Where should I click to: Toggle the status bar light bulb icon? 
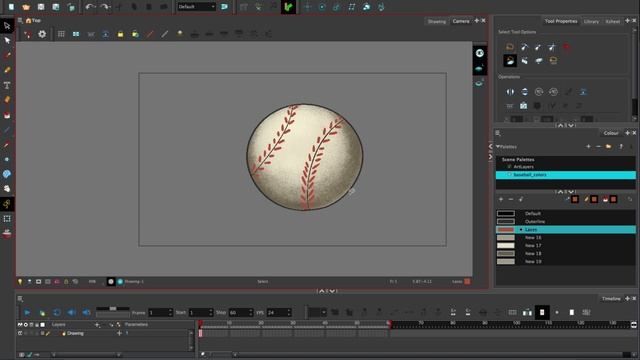tap(20, 282)
